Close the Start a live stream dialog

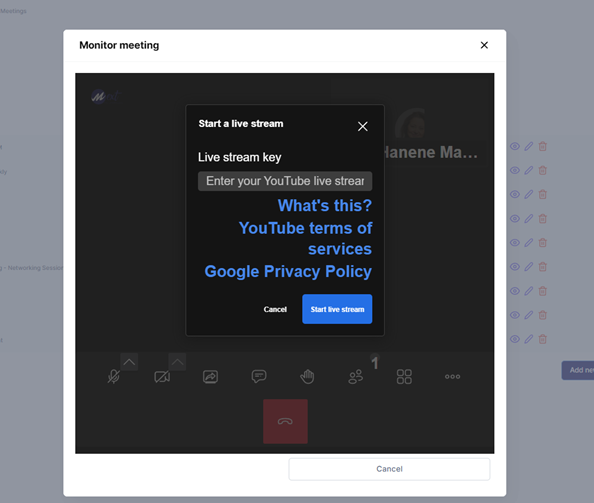pos(363,127)
